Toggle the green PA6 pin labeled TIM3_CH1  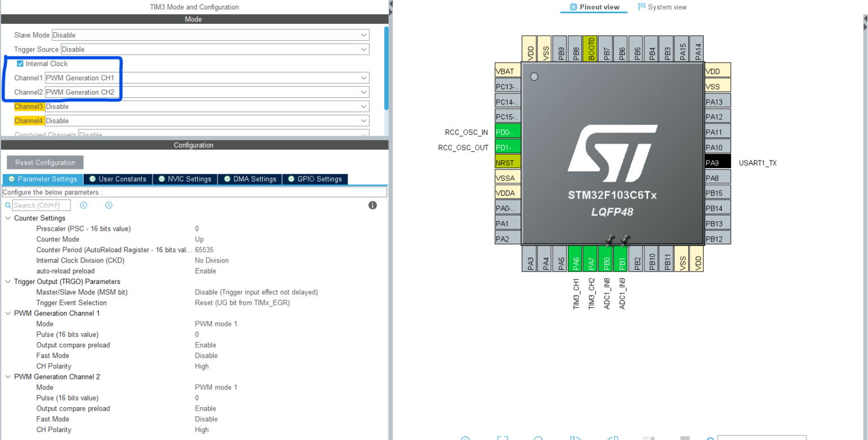pyautogui.click(x=575, y=261)
